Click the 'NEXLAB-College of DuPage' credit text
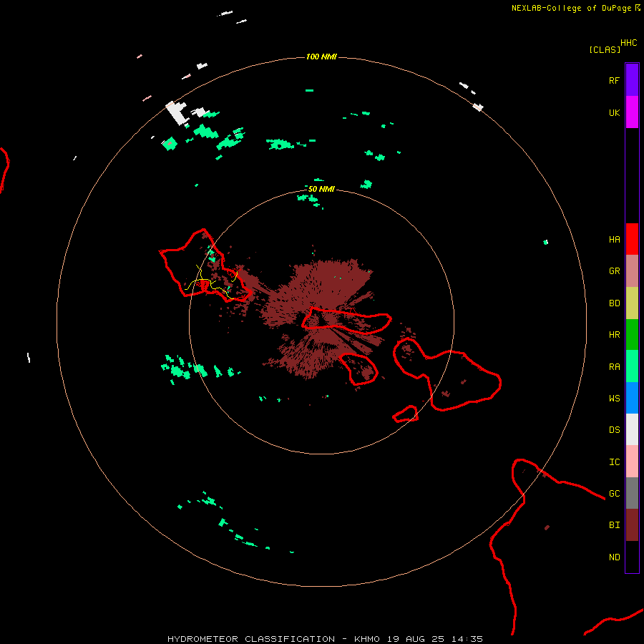The width and height of the screenshot is (644, 644). pos(571,8)
